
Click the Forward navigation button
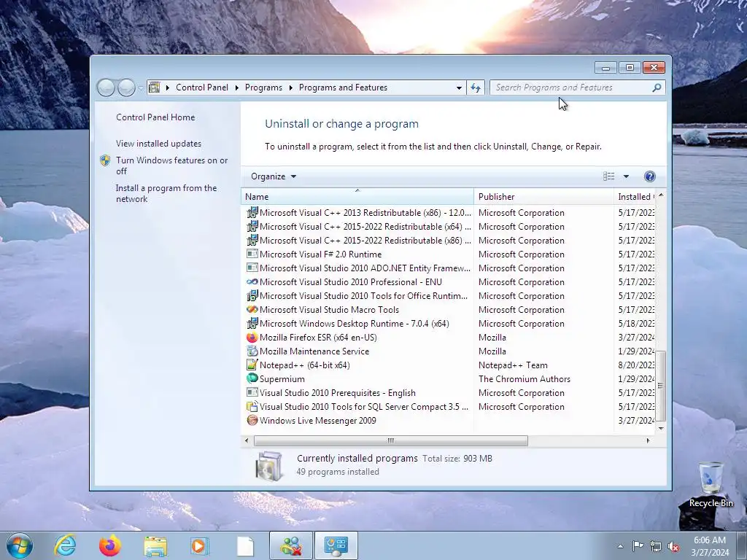coord(126,87)
